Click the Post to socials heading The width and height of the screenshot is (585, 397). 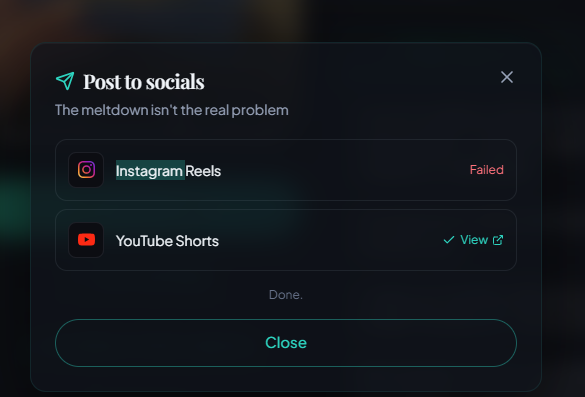pos(144,82)
